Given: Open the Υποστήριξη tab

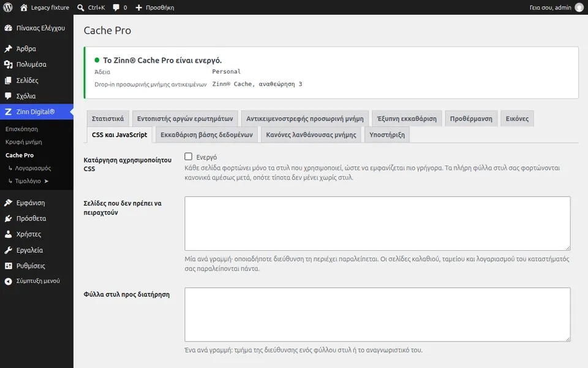Looking at the screenshot, I should [x=387, y=135].
